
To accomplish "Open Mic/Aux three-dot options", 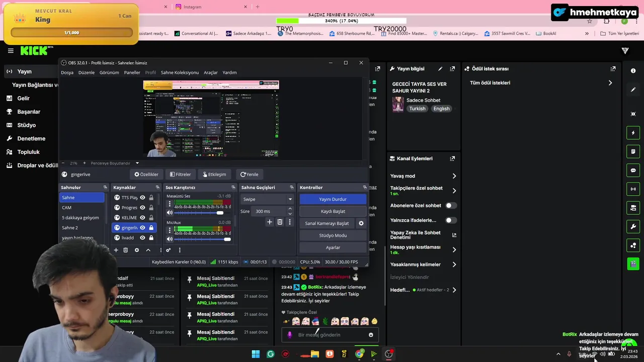I will point(170,230).
